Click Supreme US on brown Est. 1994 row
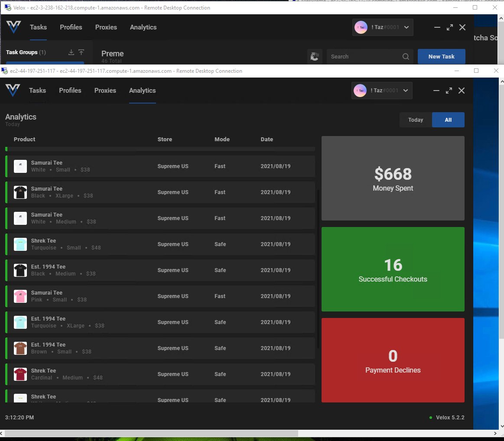The width and height of the screenshot is (504, 441). pyautogui.click(x=173, y=348)
